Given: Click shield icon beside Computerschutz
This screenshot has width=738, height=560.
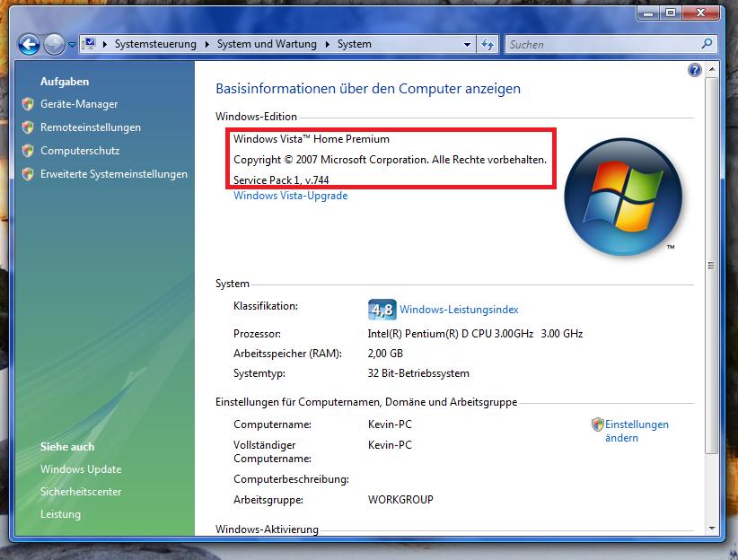Looking at the screenshot, I should [x=28, y=151].
